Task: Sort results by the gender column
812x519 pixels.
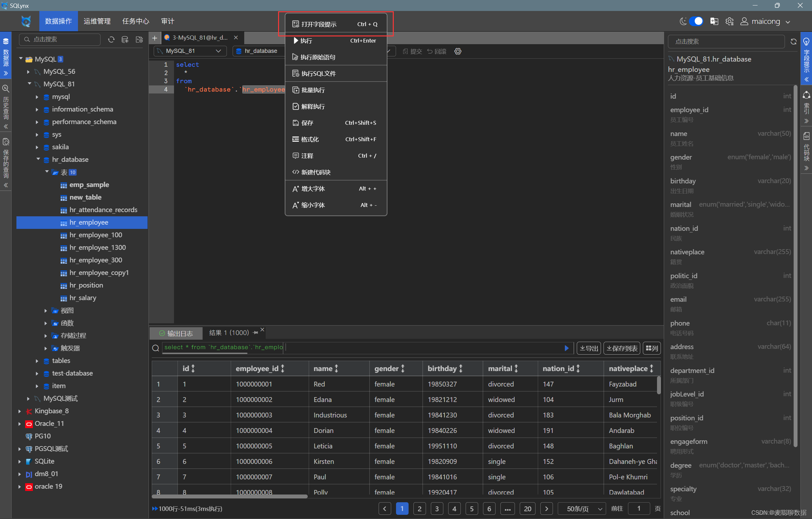Action: 403,368
